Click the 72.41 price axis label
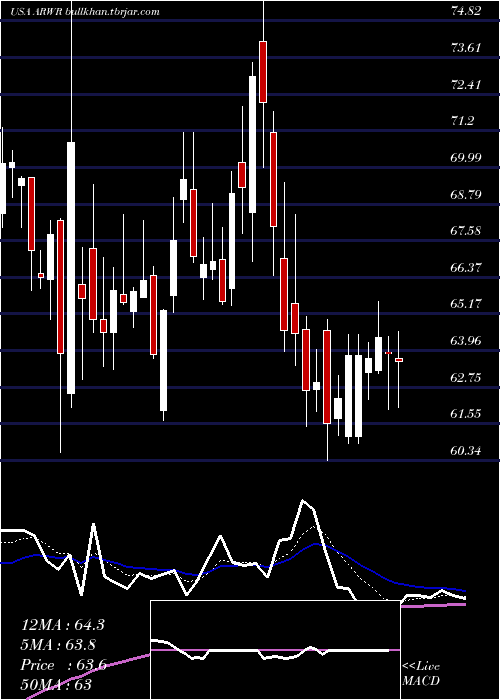The image size is (500, 700). pos(466,84)
